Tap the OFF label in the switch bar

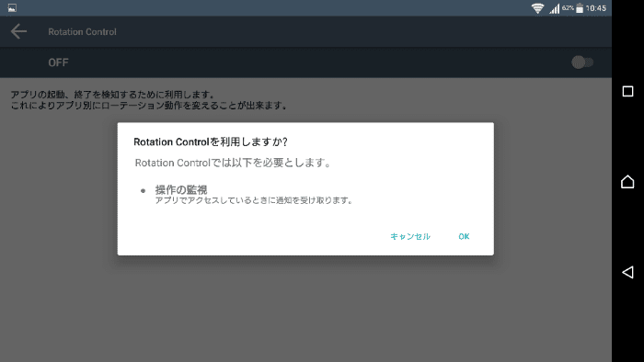coord(58,62)
